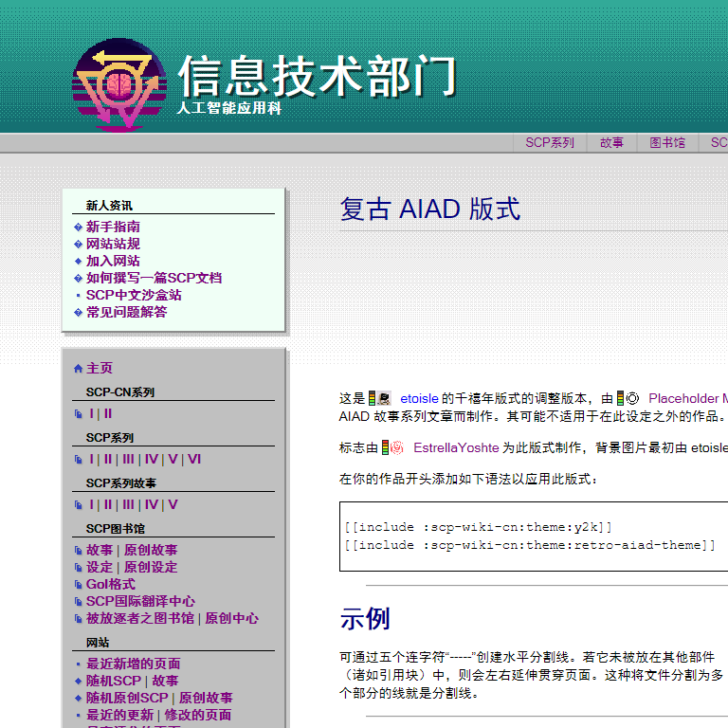Open 常见问题解答 page
The width and height of the screenshot is (728, 728).
coord(126,312)
